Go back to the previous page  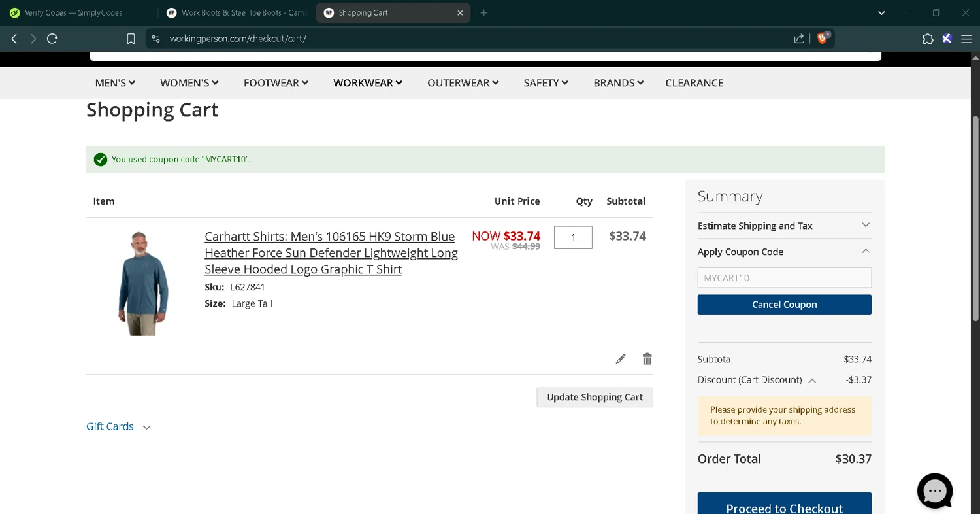14,39
